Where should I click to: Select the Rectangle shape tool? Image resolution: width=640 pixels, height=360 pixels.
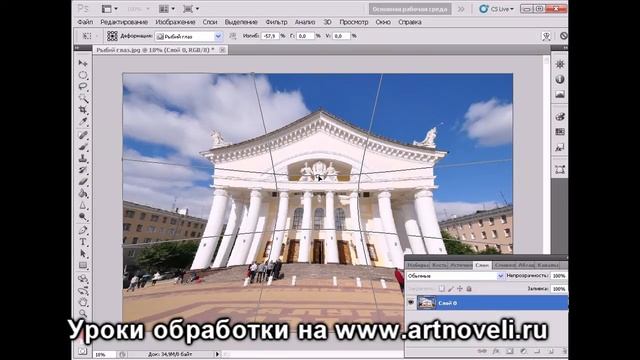tap(83, 265)
